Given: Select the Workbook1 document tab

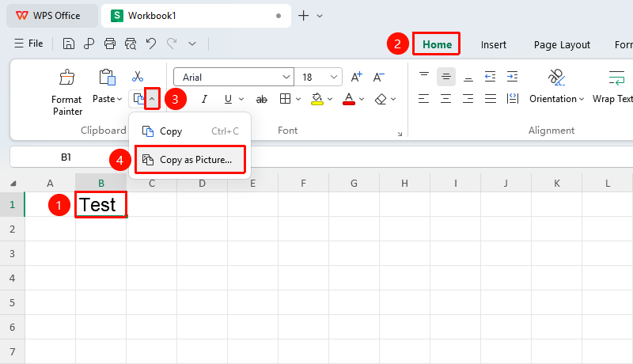Looking at the screenshot, I should 195,16.
